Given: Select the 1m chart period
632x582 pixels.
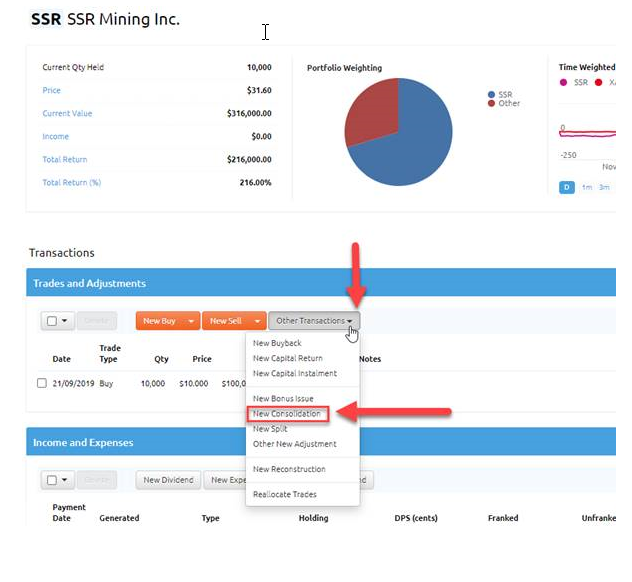Looking at the screenshot, I should point(587,187).
